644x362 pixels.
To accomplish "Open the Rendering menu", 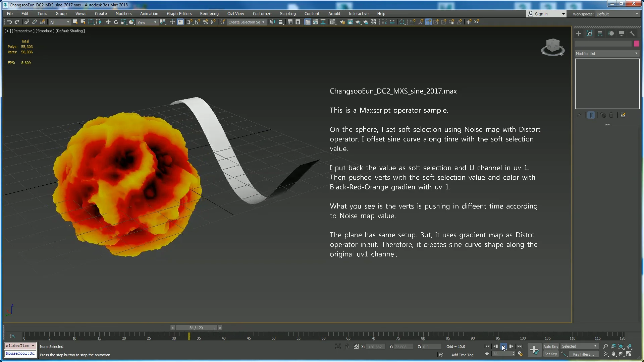I will pos(209,14).
